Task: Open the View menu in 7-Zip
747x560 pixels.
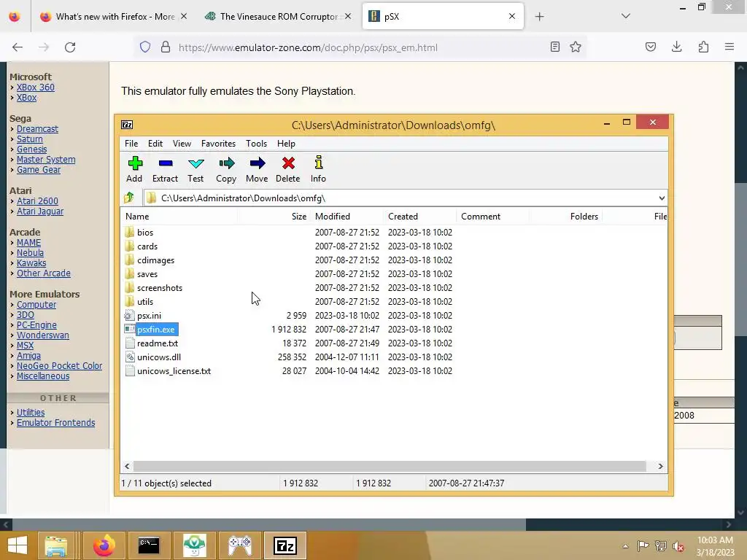Action: tap(182, 144)
